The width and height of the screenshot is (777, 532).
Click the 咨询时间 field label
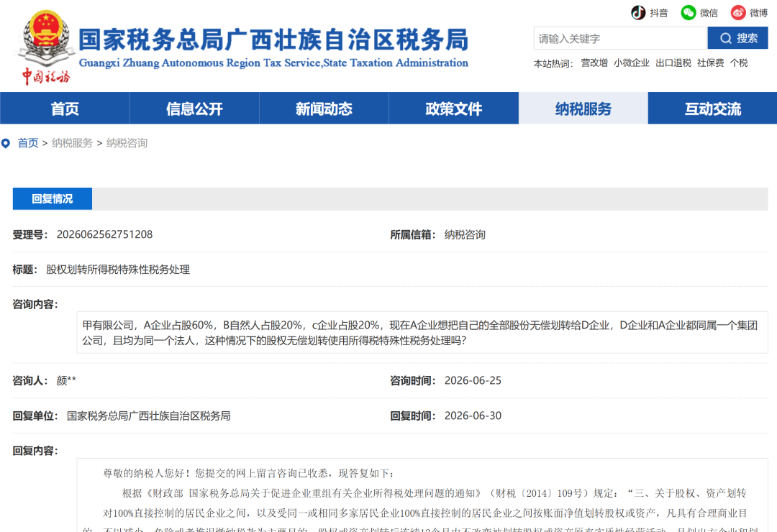click(413, 380)
